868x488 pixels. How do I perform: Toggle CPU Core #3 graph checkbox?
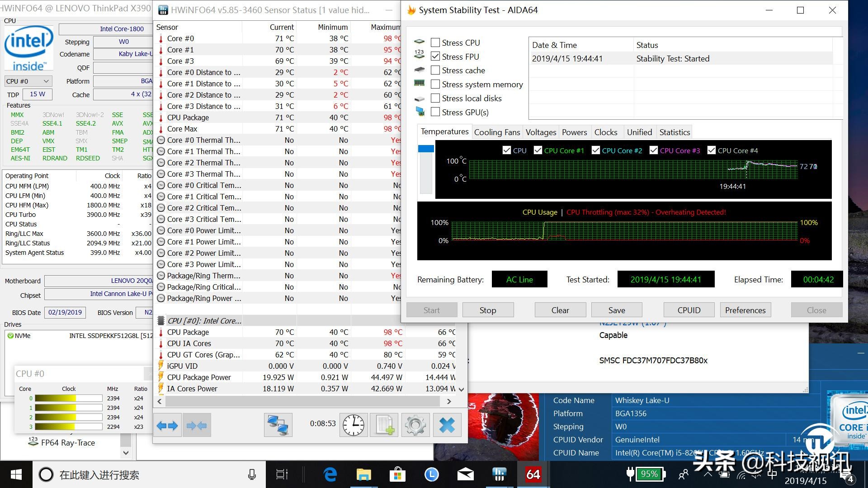653,150
